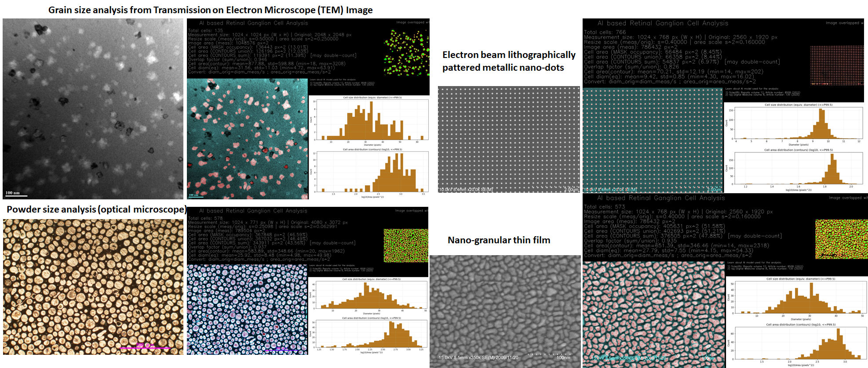Select the original gray nano-dot array SEM image
Screen dimensions: 868x368
pos(509,140)
